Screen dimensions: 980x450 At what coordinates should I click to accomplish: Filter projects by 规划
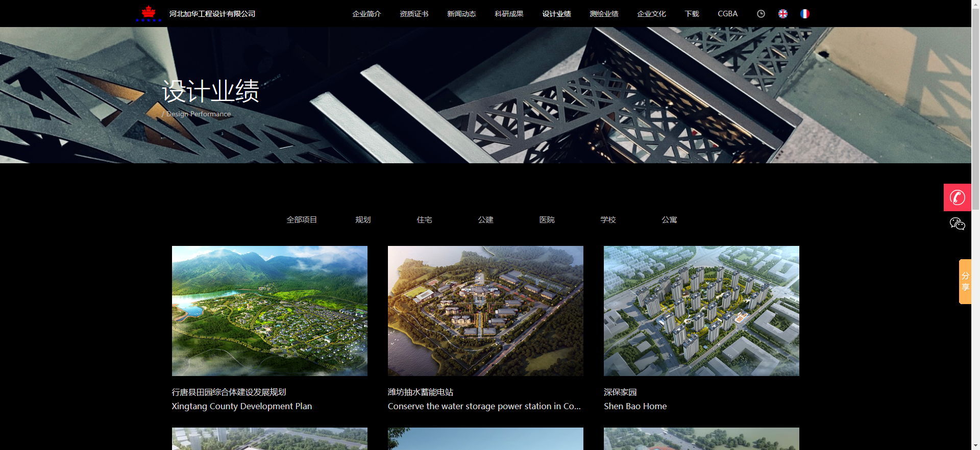pyautogui.click(x=363, y=220)
